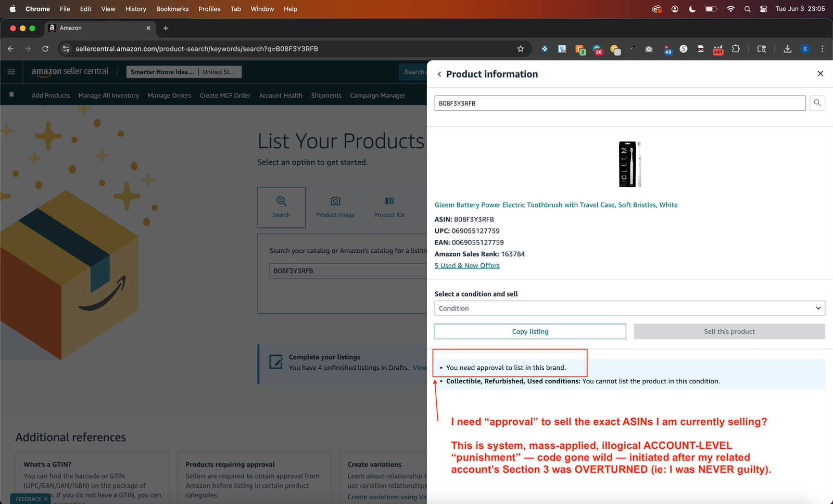Screen dimensions: 833x504
Task: Click the Copy listing button
Action: [x=530, y=331]
